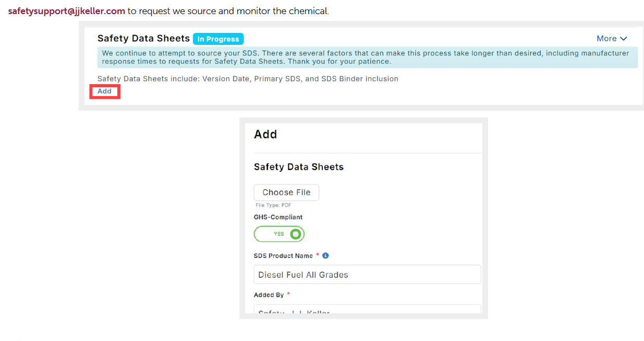
Task: Click the GHS-Compliant label
Action: coord(278,217)
